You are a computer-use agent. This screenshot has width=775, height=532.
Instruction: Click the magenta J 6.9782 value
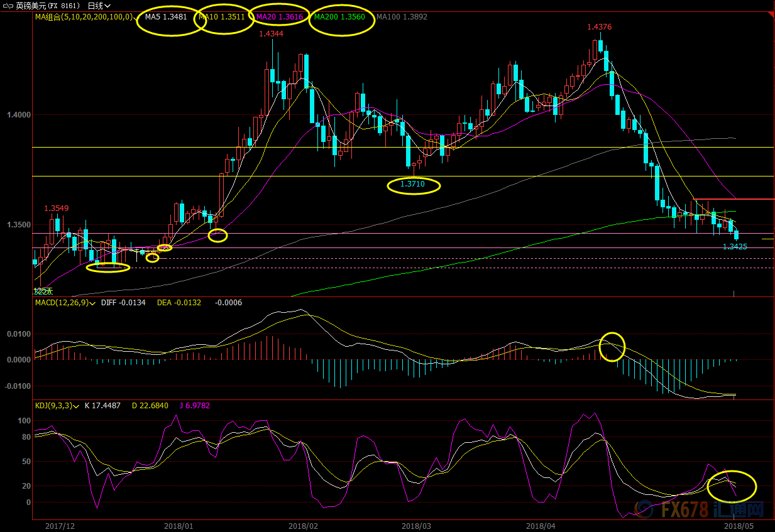pos(194,406)
